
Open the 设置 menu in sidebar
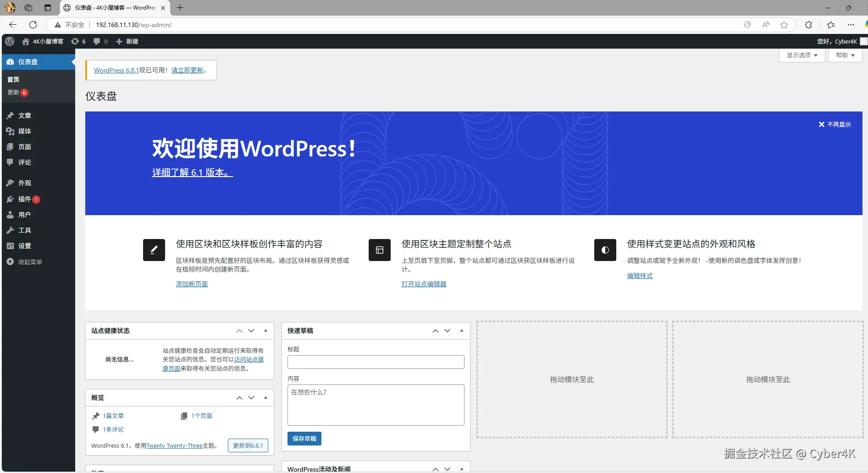[39, 246]
